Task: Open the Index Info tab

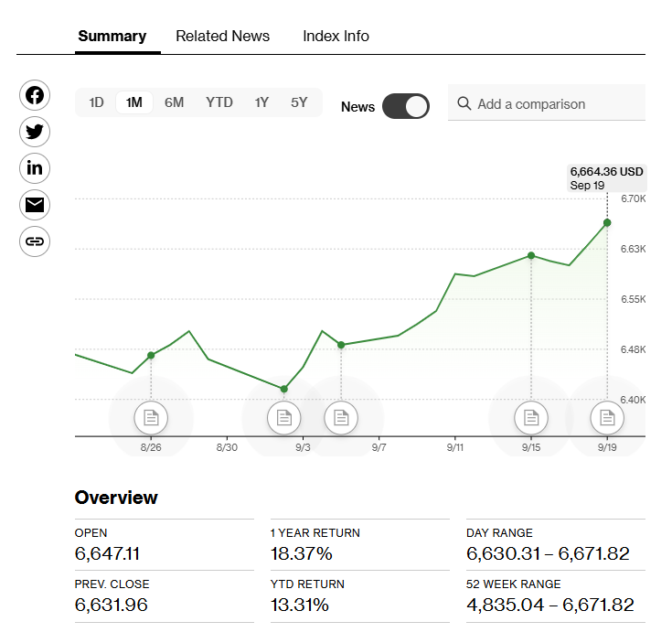Action: pyautogui.click(x=336, y=37)
